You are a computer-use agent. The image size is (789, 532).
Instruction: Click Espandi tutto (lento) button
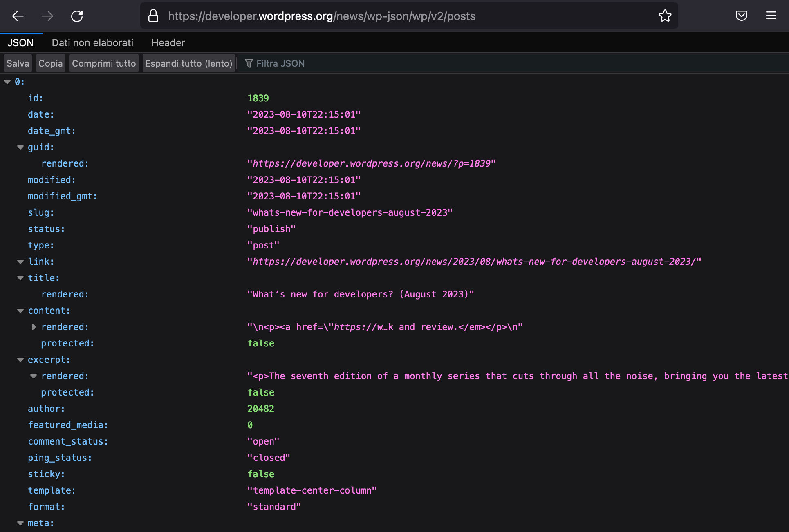[x=188, y=63]
